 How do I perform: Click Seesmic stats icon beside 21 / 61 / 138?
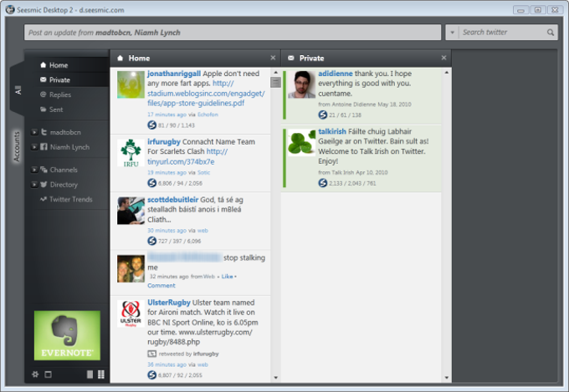pos(323,115)
